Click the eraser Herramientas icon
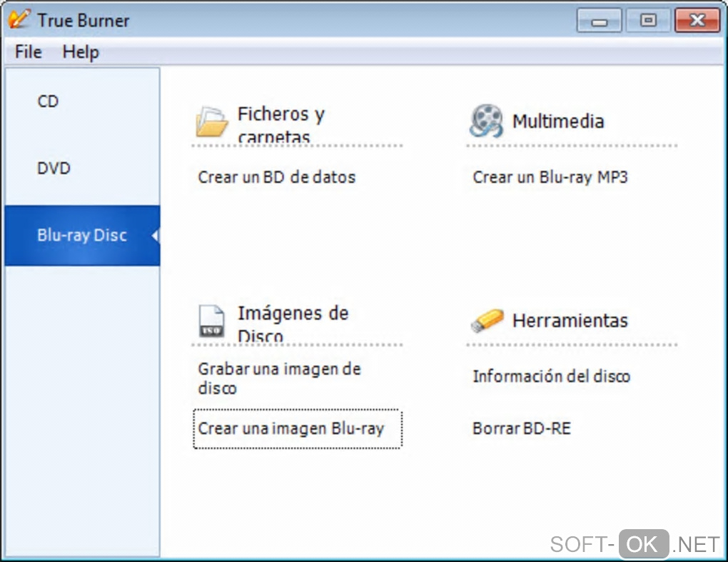Image resolution: width=728 pixels, height=562 pixels. coord(487,321)
